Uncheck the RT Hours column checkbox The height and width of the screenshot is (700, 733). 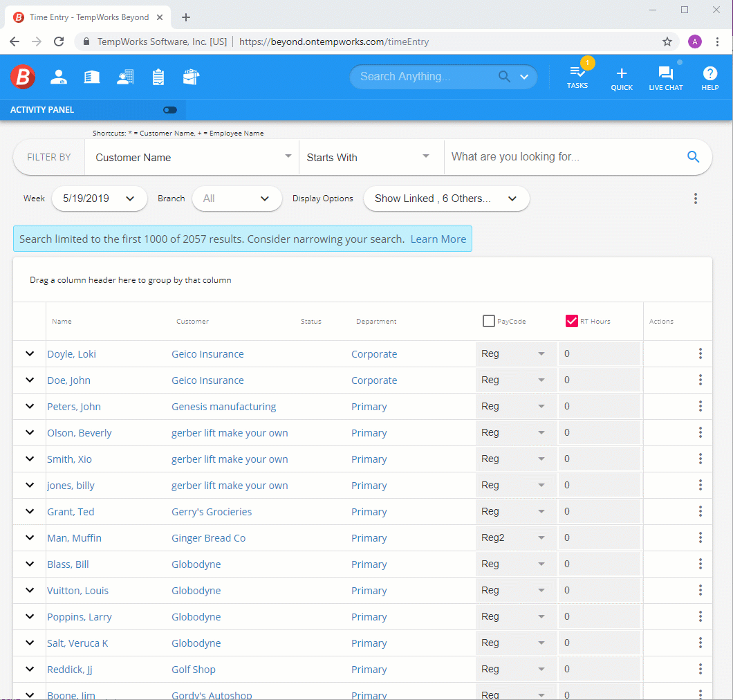(x=571, y=321)
